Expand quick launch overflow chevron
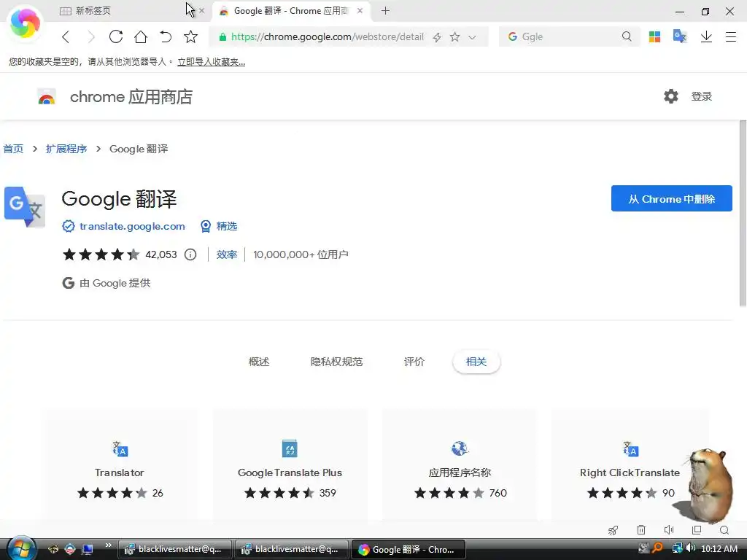This screenshot has height=560, width=747. (x=109, y=545)
